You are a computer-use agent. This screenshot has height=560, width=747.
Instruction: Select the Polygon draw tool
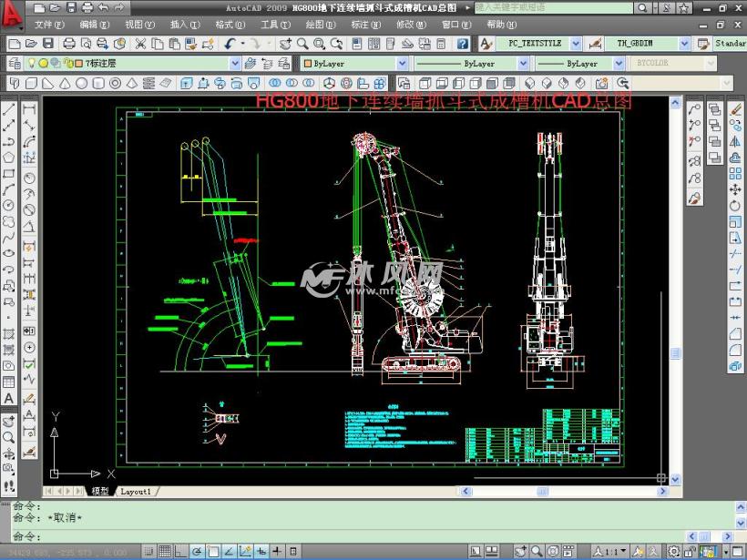[x=8, y=157]
